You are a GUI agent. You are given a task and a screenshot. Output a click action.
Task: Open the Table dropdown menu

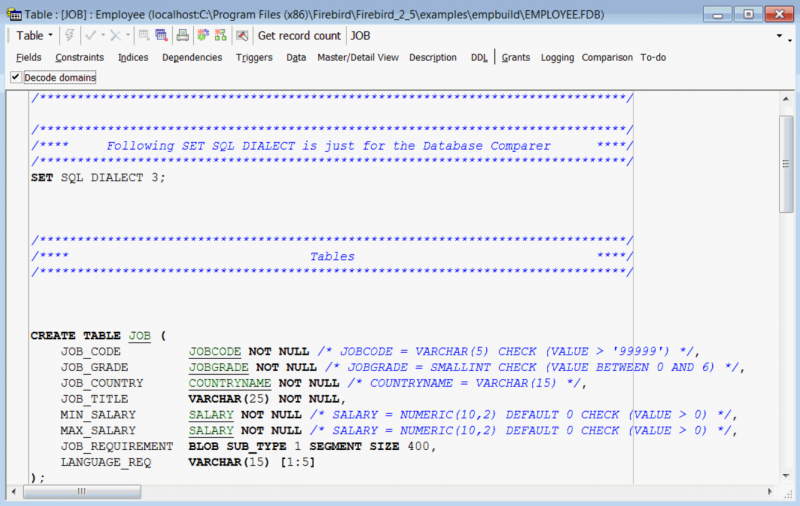click(x=34, y=36)
